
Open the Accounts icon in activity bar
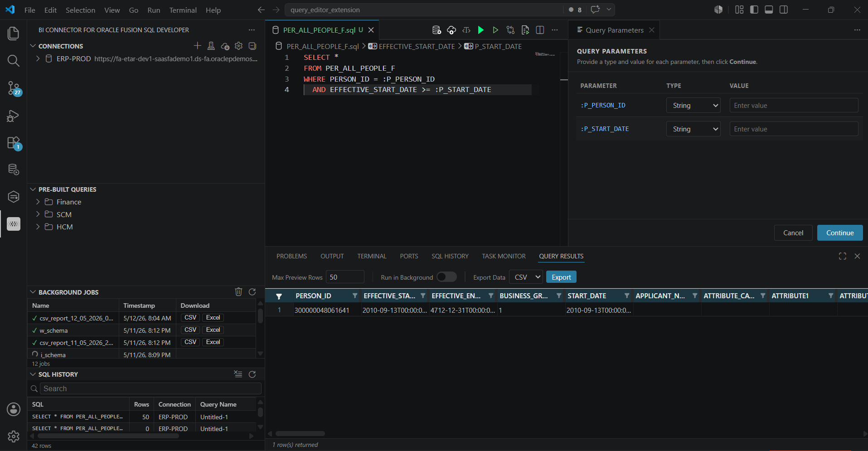(14, 409)
